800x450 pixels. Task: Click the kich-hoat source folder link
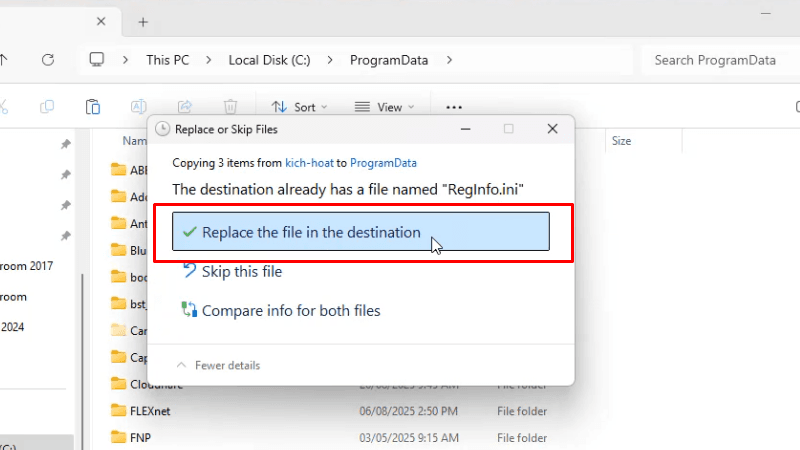click(x=308, y=162)
